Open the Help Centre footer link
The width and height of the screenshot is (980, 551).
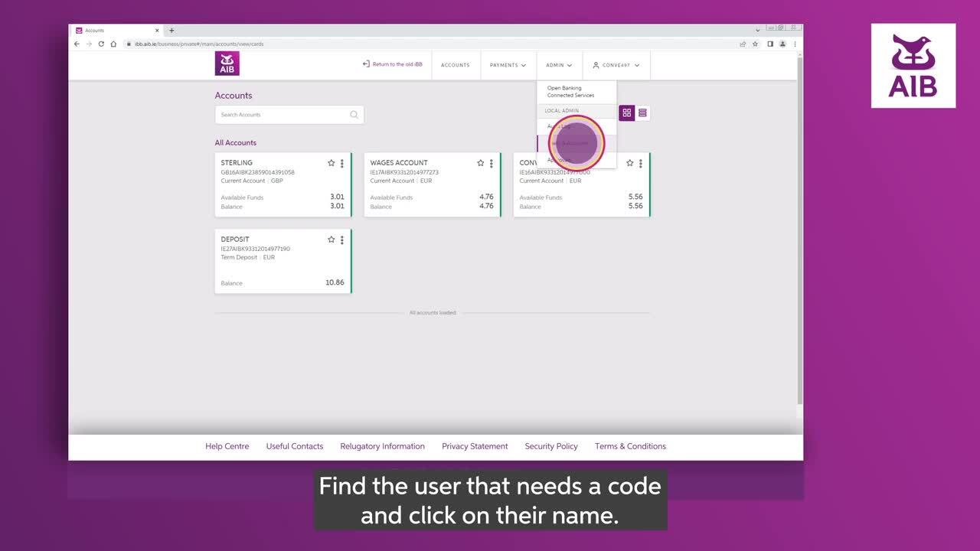point(227,446)
